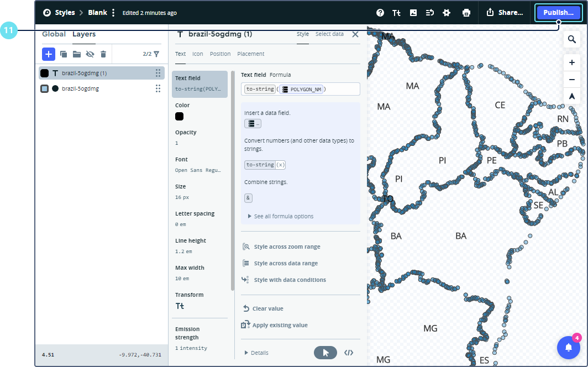Screen dimensions: 588x367
Task: Switch to the JSON code view toggle
Action: 349,353
